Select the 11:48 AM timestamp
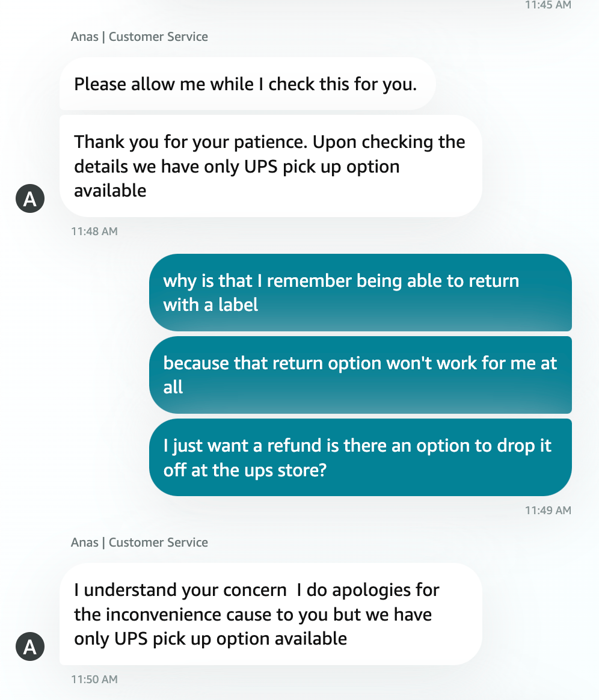 pos(94,231)
